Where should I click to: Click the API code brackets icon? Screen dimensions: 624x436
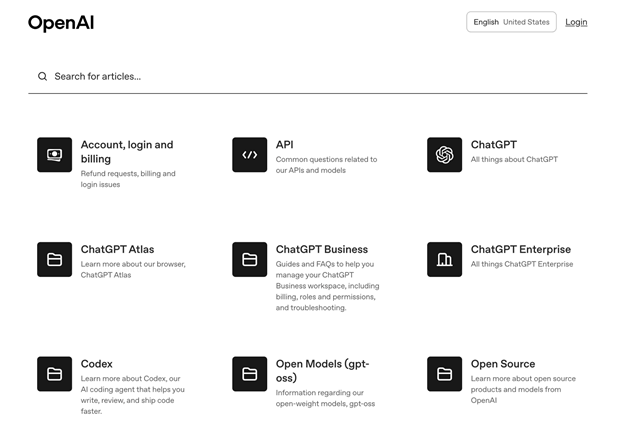point(249,155)
